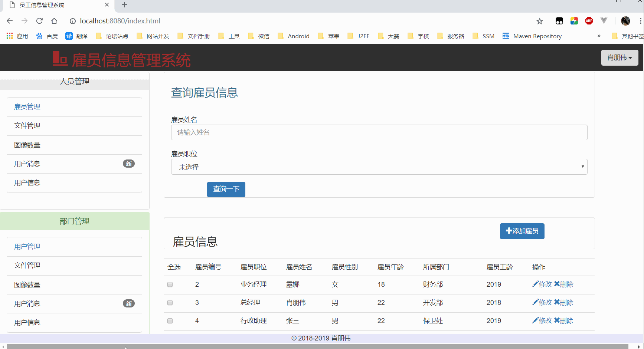Screen dimensions: 644x349
Task: Click the 查询一下 search button
Action: coord(226,189)
